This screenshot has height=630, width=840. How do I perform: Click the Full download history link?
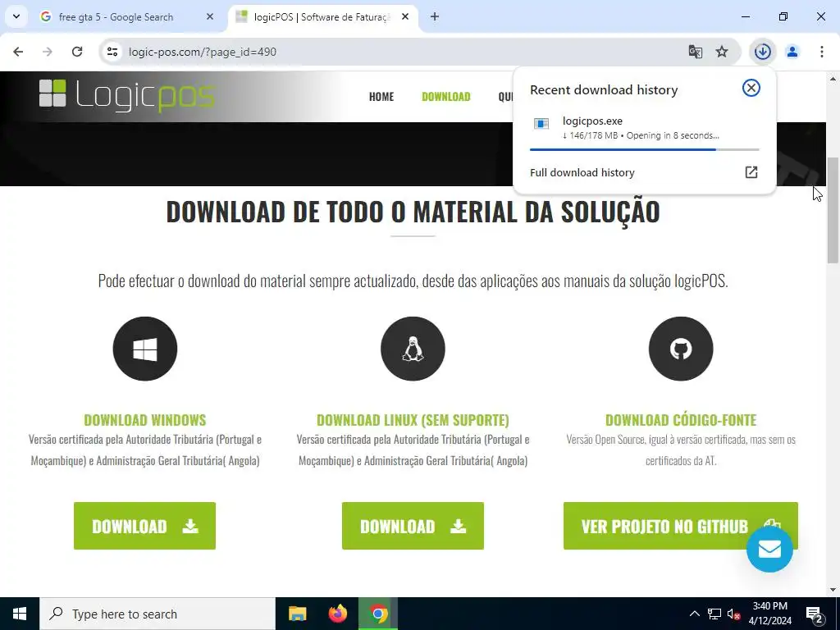[x=582, y=172]
